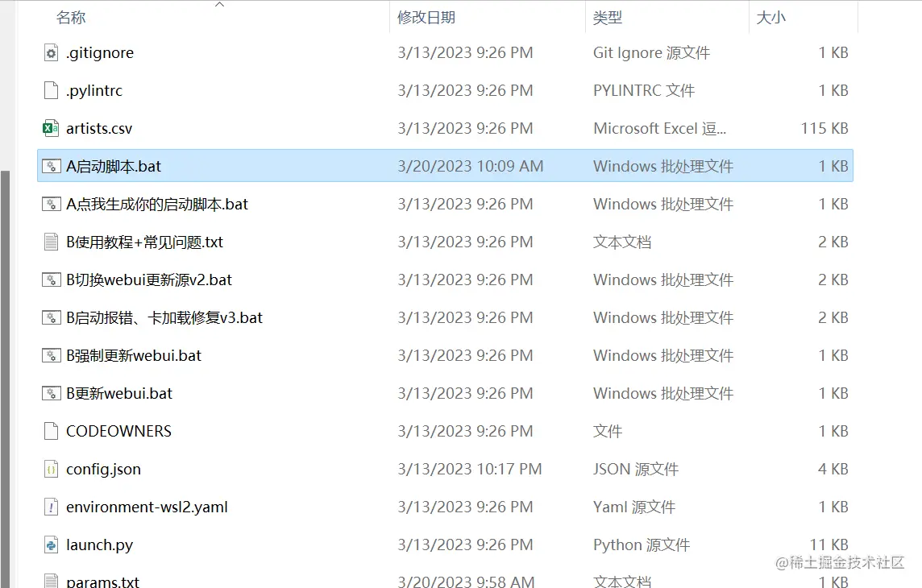Click the icon of B切换webui更新源v2.bat
Viewport: 922px width, 588px height.
click(x=51, y=280)
